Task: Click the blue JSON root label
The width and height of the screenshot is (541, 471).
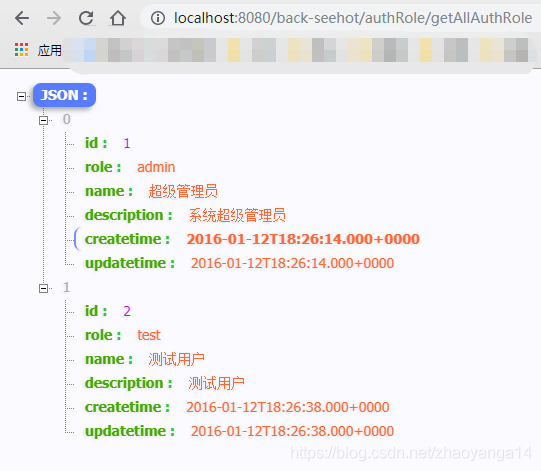Action: point(64,95)
